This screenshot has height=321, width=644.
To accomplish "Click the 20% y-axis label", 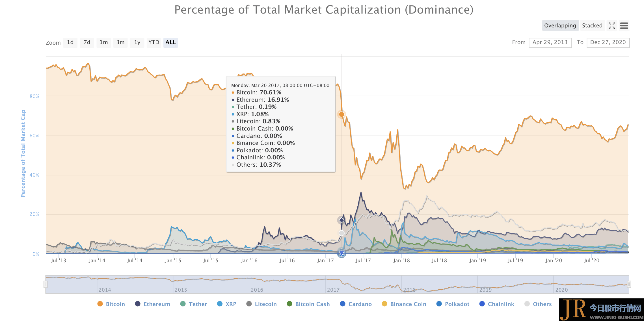I will tap(34, 214).
